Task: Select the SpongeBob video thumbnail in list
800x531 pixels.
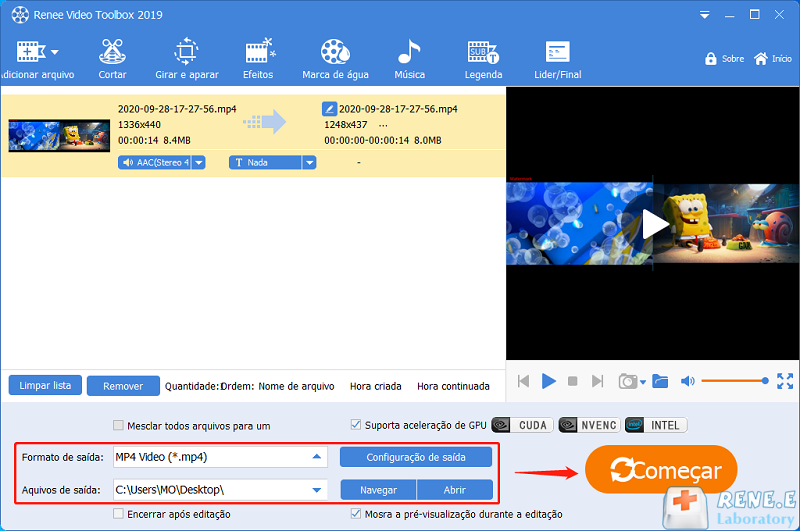Action: [59, 136]
